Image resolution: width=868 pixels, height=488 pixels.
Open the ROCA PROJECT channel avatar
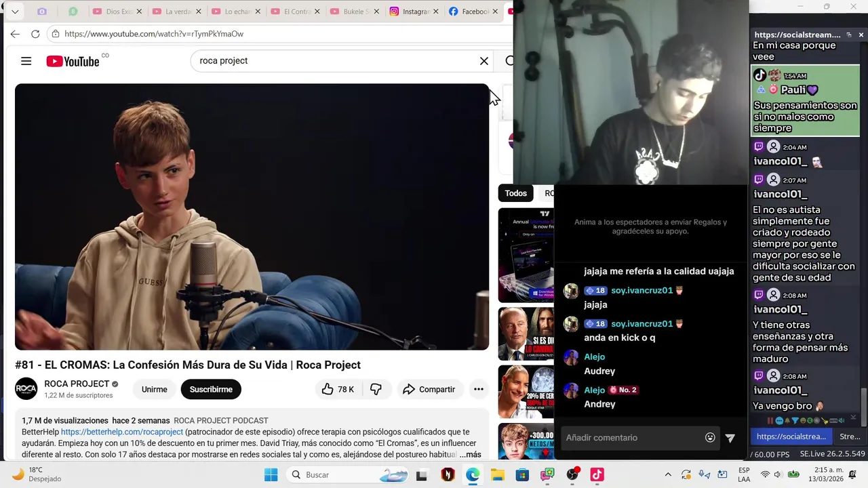(26, 388)
